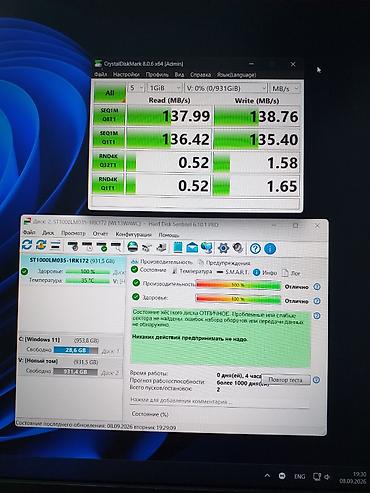Viewport: 370px width, 493px height.
Task: Run the SEQ1M Q1T1 test button
Action: coord(108,137)
